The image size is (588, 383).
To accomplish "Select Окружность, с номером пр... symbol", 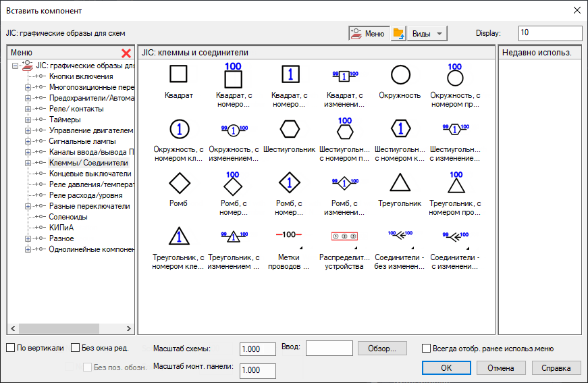I will pos(455,75).
